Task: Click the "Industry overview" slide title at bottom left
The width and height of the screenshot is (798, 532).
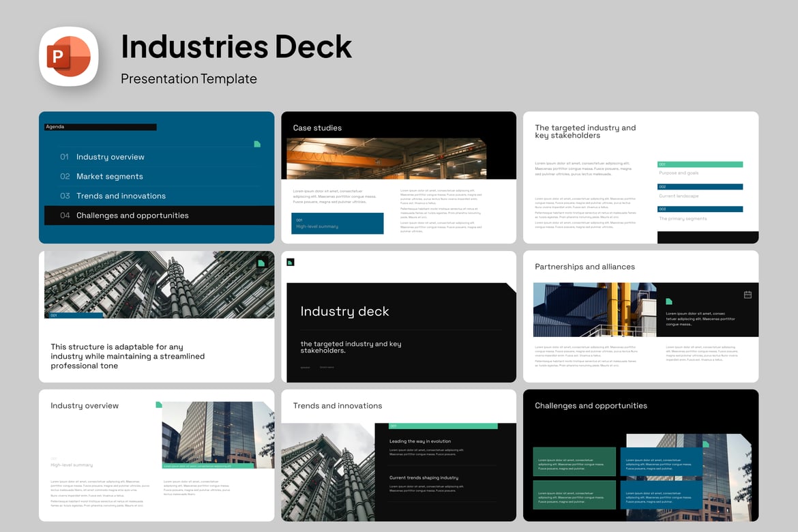Action: pyautogui.click(x=85, y=406)
